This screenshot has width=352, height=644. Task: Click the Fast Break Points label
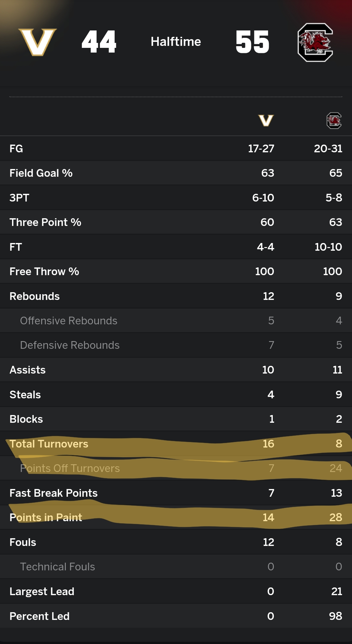[x=53, y=493]
